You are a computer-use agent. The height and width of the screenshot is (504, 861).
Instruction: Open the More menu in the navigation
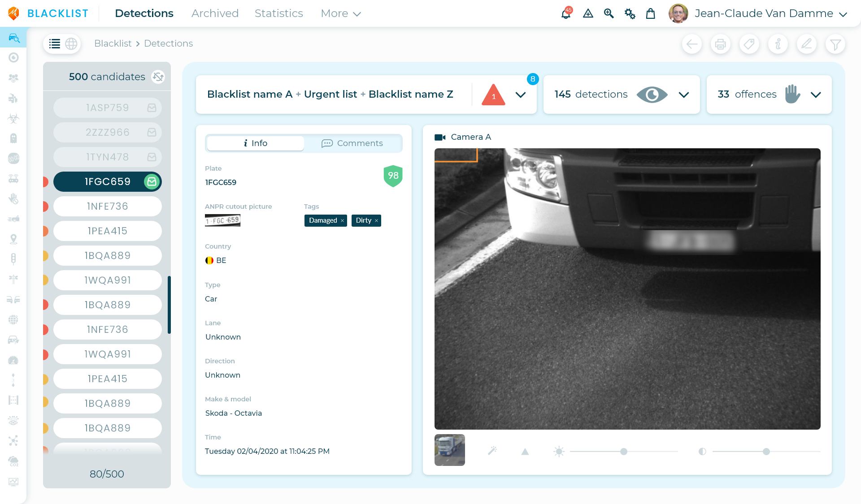[340, 13]
